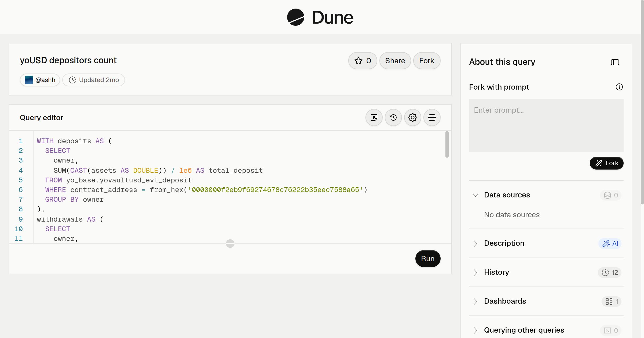The width and height of the screenshot is (644, 338).
Task: Click the History count badge 12
Action: pos(609,272)
